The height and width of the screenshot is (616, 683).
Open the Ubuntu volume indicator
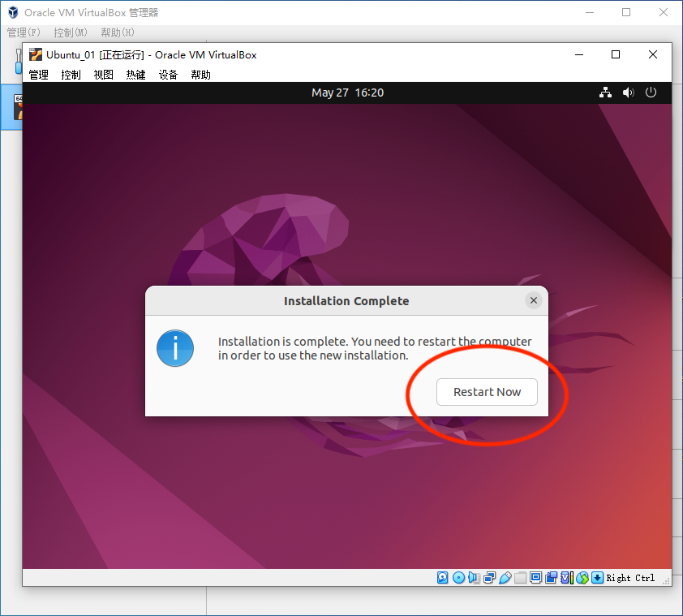click(x=628, y=93)
